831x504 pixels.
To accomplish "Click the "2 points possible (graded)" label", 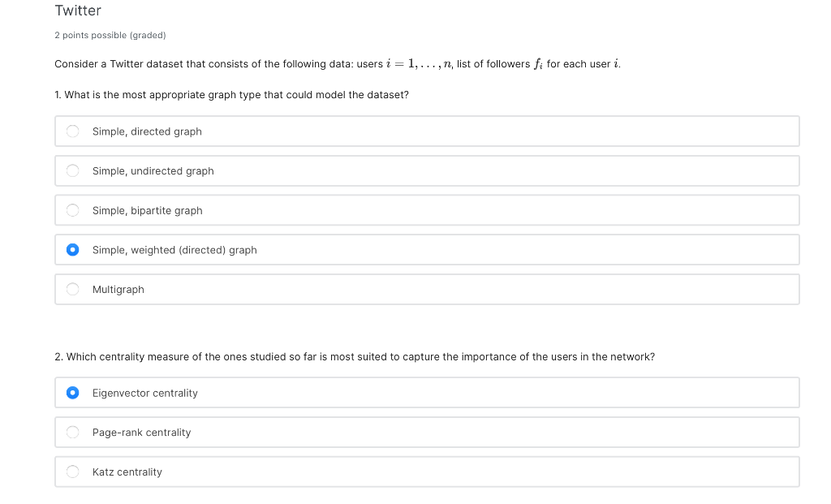I will coord(110,35).
